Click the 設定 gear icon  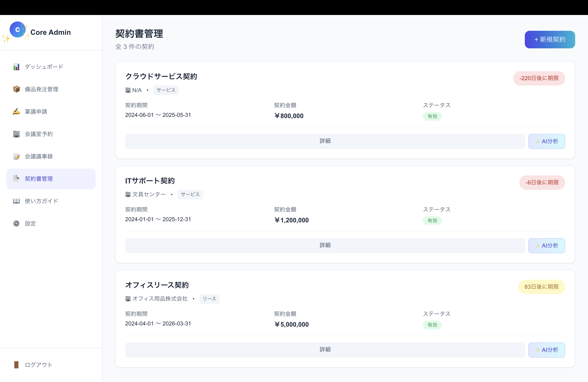pos(16,224)
